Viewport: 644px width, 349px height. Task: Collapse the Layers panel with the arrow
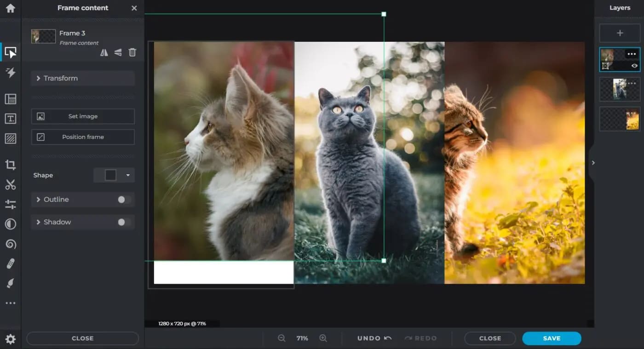point(593,163)
